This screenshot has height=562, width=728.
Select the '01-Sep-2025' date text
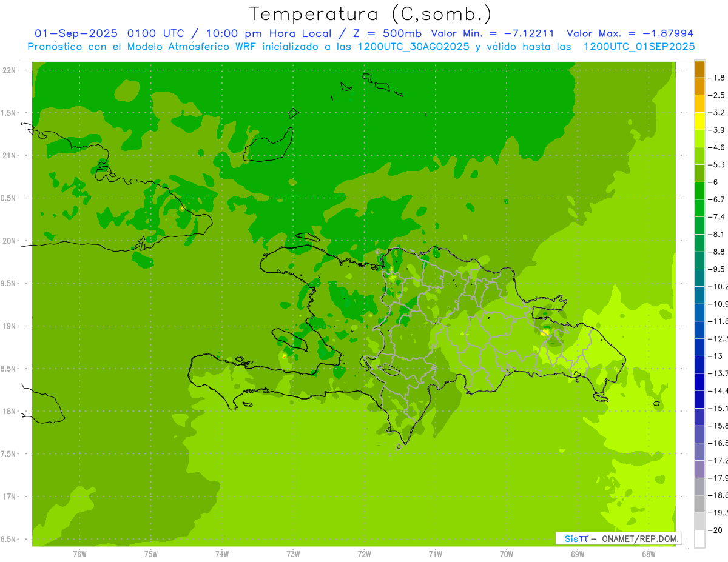[76, 33]
